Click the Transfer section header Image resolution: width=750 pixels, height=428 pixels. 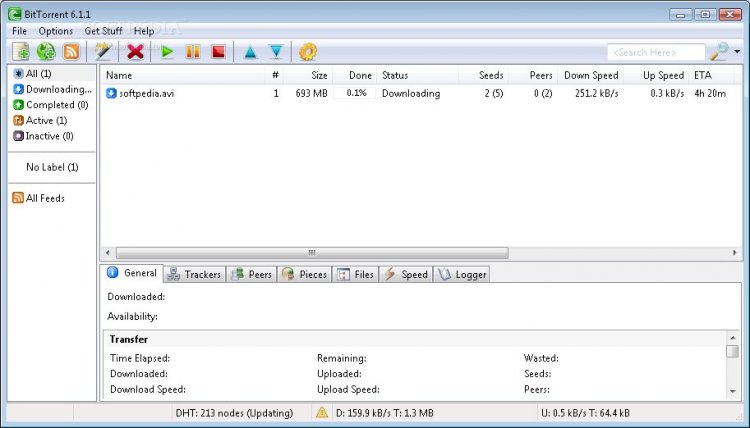(x=129, y=339)
